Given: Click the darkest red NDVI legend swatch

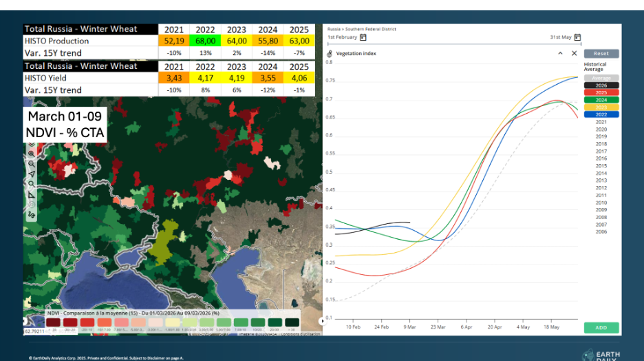Looking at the screenshot, I should [x=53, y=322].
